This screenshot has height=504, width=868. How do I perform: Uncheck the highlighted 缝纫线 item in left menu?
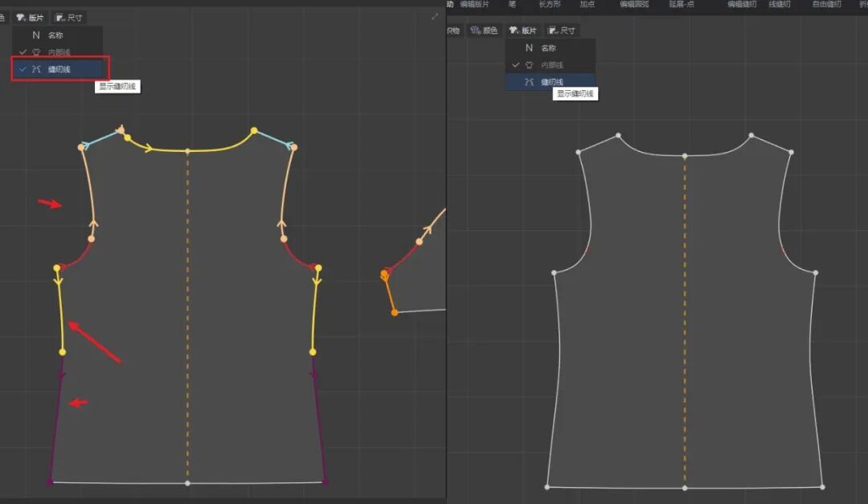59,69
